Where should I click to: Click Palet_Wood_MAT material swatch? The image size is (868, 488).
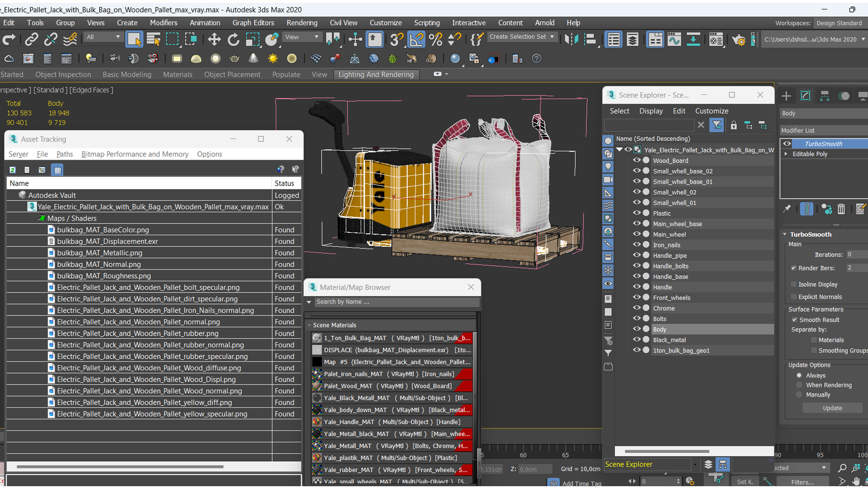317,386
